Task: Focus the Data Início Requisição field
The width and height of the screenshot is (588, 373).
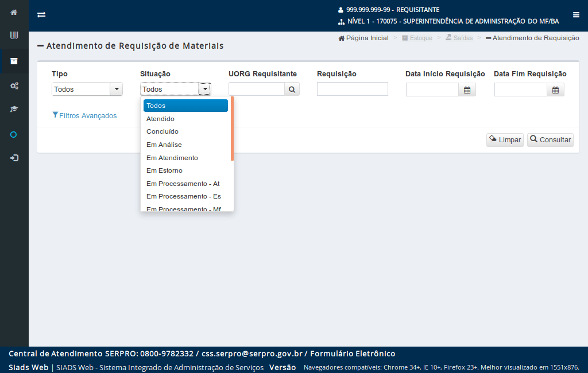Action: [432, 90]
